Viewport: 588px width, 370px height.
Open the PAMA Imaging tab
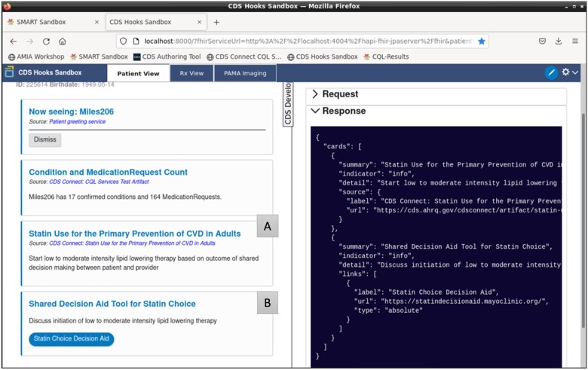(x=245, y=74)
